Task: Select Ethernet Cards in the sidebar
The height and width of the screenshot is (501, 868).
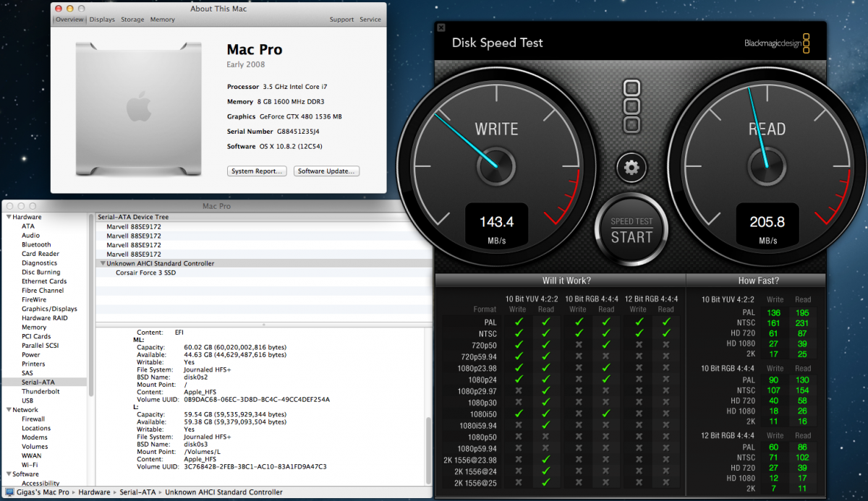Action: click(44, 281)
